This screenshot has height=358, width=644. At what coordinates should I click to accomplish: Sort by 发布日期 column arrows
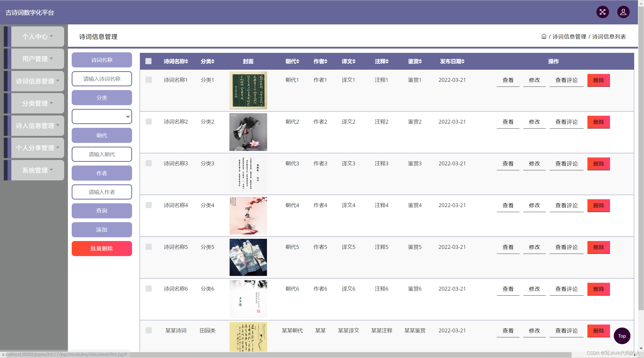(463, 61)
